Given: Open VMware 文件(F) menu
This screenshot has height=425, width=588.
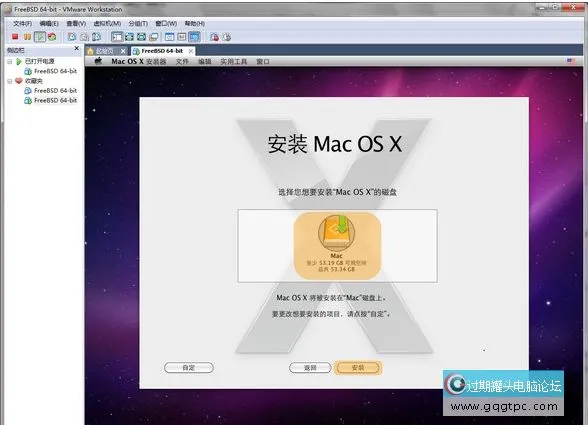Looking at the screenshot, I should [x=22, y=24].
